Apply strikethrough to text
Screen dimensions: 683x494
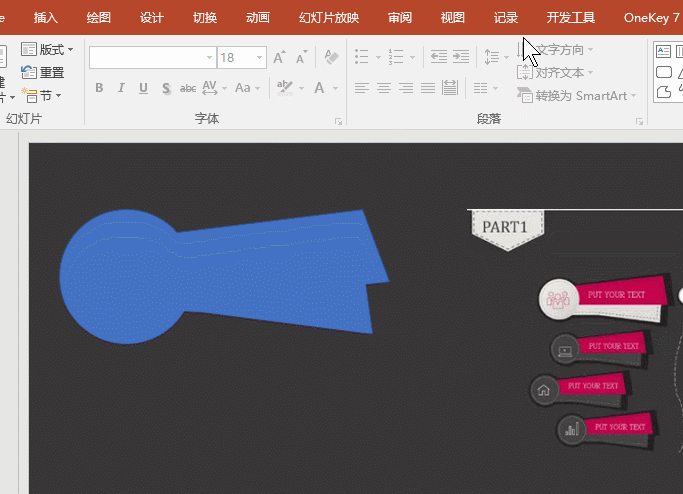point(188,88)
